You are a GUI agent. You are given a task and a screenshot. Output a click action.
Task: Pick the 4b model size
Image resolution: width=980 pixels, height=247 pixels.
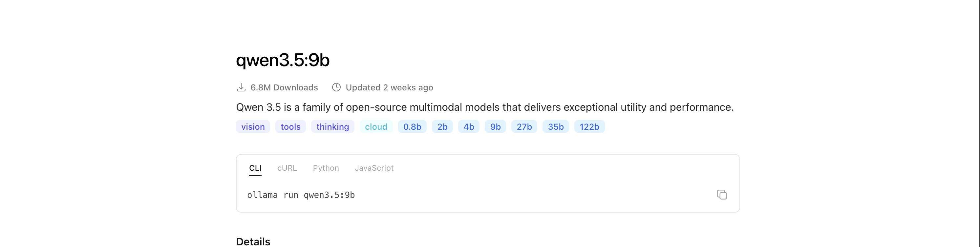coord(469,127)
